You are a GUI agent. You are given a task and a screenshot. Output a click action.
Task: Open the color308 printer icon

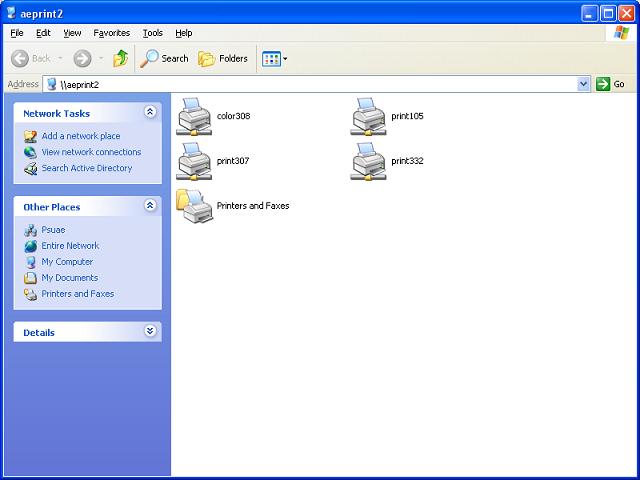coord(194,116)
